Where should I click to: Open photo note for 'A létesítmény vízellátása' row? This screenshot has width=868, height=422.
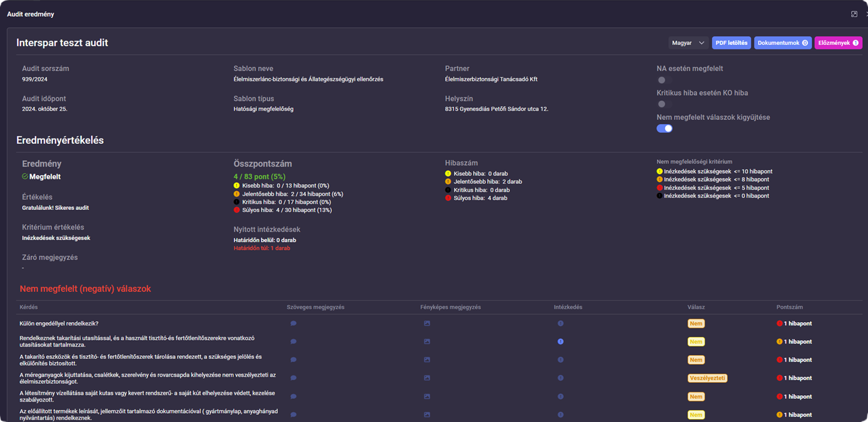pyautogui.click(x=427, y=396)
